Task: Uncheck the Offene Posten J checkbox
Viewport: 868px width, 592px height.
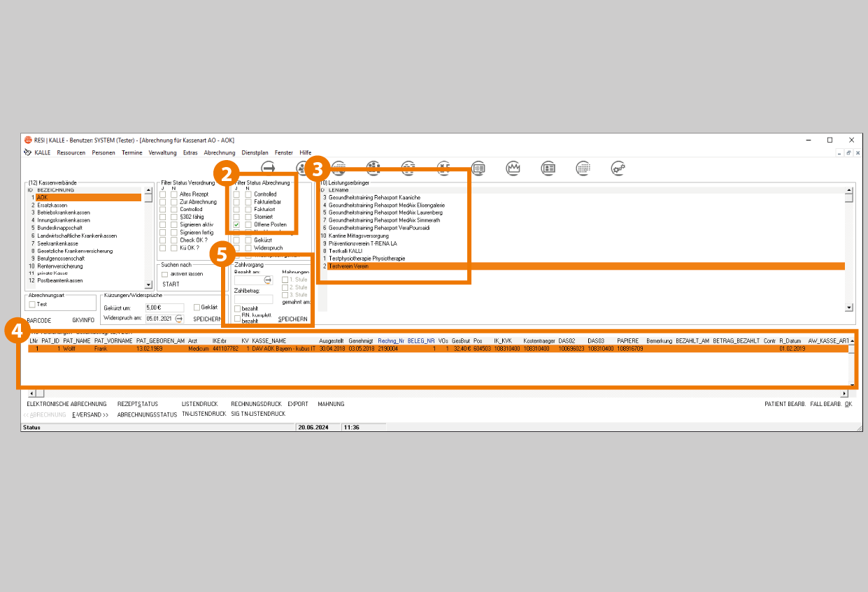Action: (236, 225)
